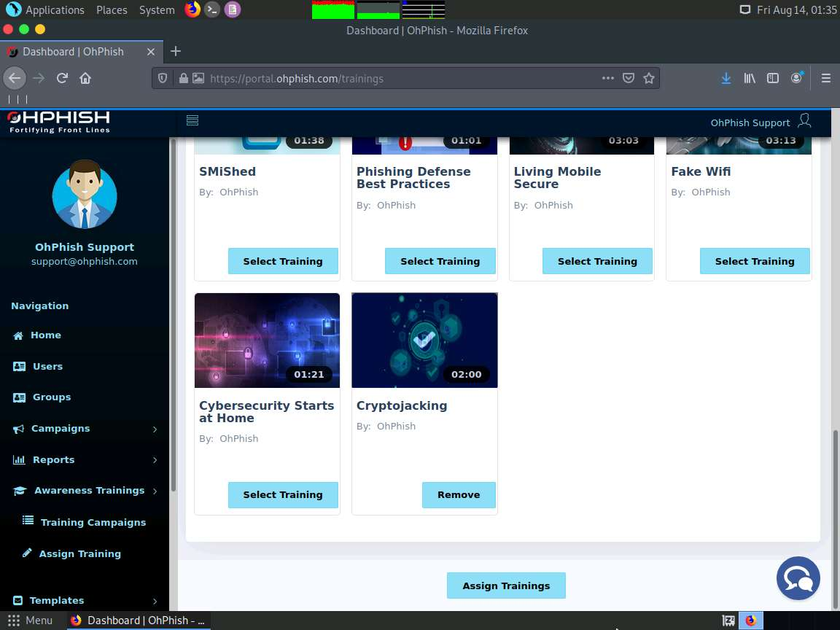Screen dimensions: 840x630
Task: Open the Firefox account icon
Action: pyautogui.click(x=796, y=78)
